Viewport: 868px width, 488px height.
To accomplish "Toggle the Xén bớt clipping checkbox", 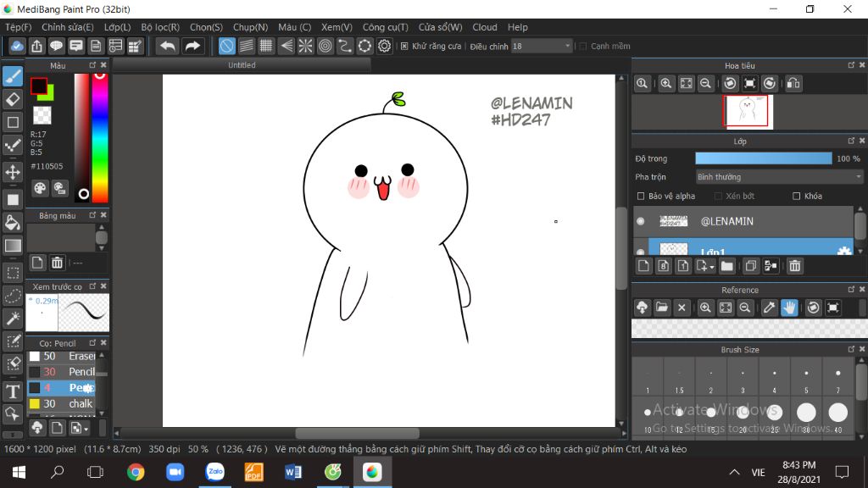I will (719, 196).
